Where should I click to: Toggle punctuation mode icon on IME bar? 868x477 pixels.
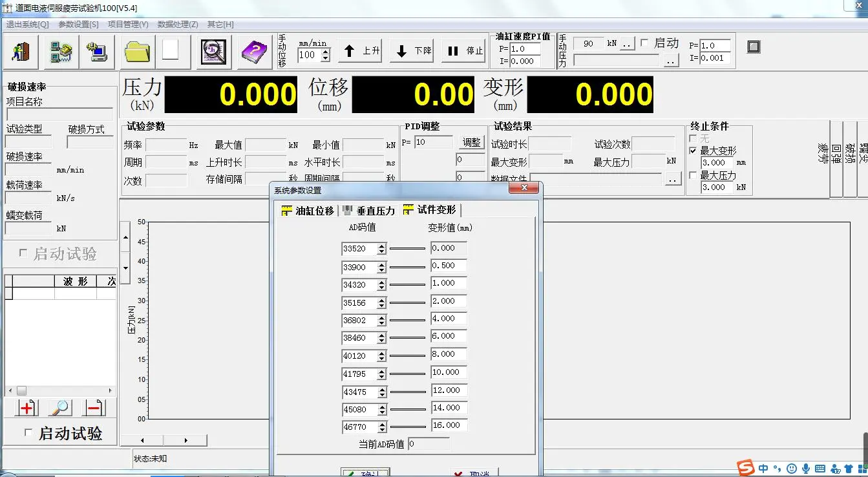[778, 469]
